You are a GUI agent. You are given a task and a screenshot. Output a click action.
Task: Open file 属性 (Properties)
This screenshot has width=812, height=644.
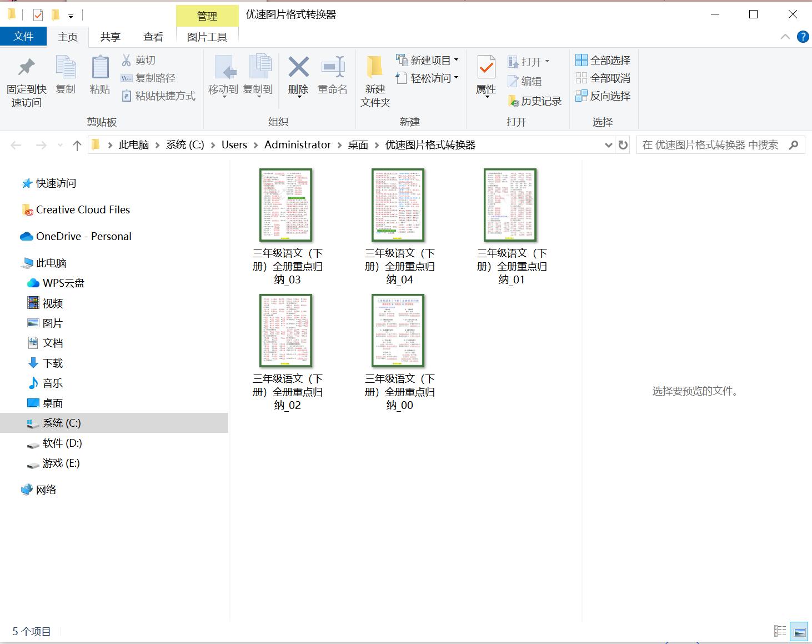[x=485, y=78]
